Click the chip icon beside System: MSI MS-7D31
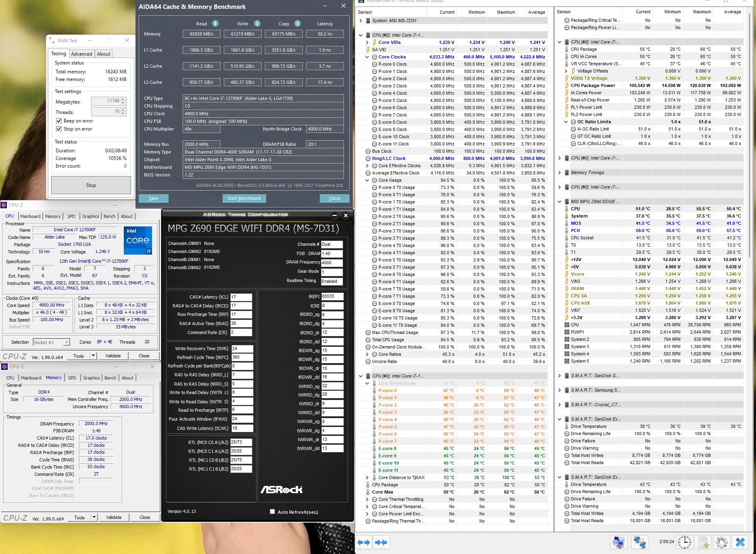756x554 pixels. pos(368,21)
